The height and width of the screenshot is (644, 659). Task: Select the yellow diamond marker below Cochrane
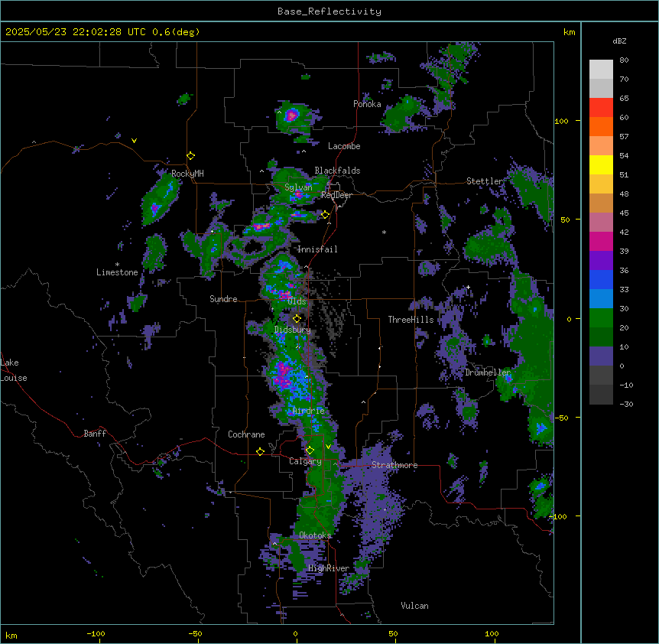(260, 451)
